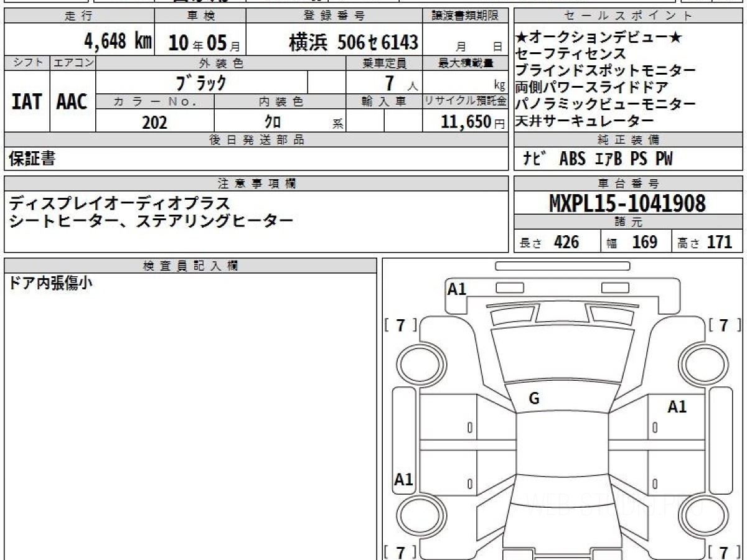This screenshot has height=560, width=747.
Task: Click the 車検 expiry value 10年05月
Action: tap(204, 42)
